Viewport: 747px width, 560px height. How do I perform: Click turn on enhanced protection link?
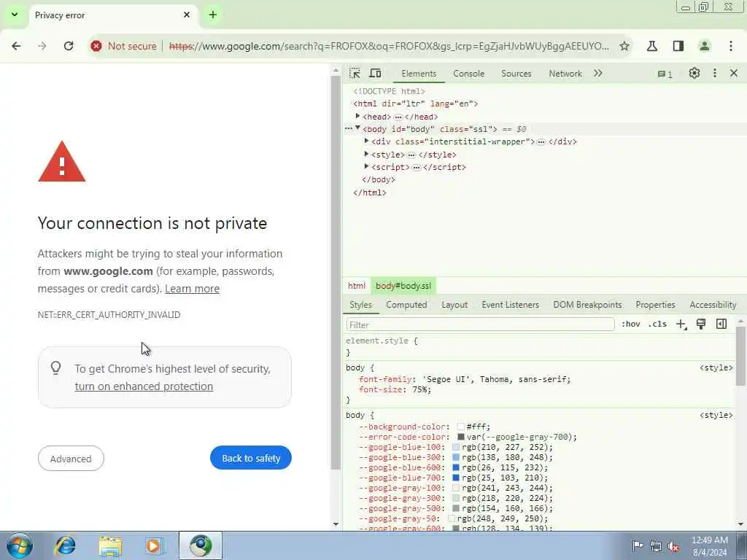[x=144, y=386]
